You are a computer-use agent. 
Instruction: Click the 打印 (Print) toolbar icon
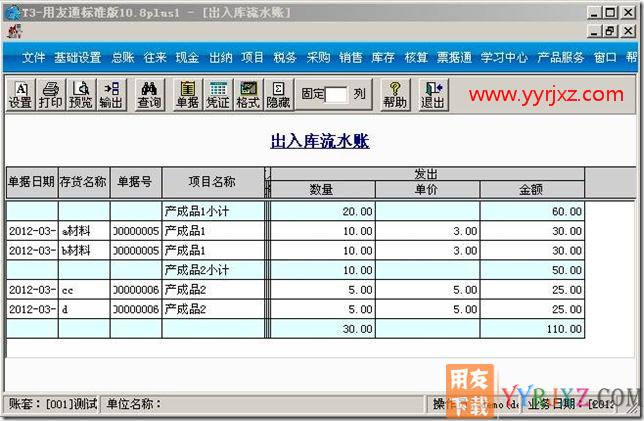coord(51,95)
